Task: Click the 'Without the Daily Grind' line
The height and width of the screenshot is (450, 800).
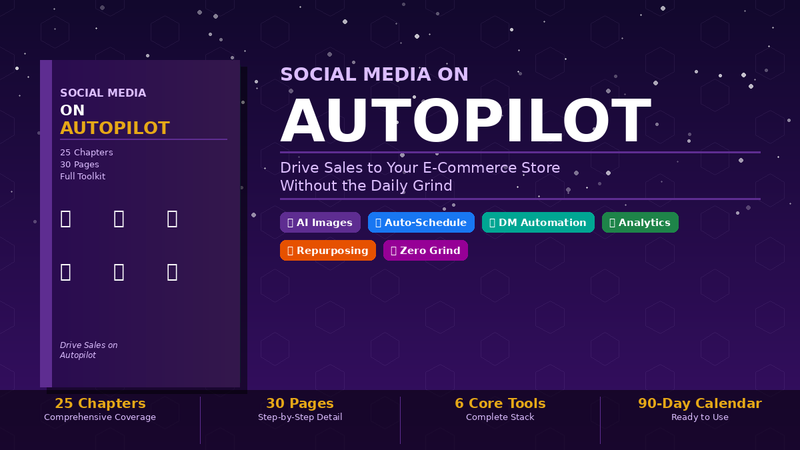Action: (366, 186)
